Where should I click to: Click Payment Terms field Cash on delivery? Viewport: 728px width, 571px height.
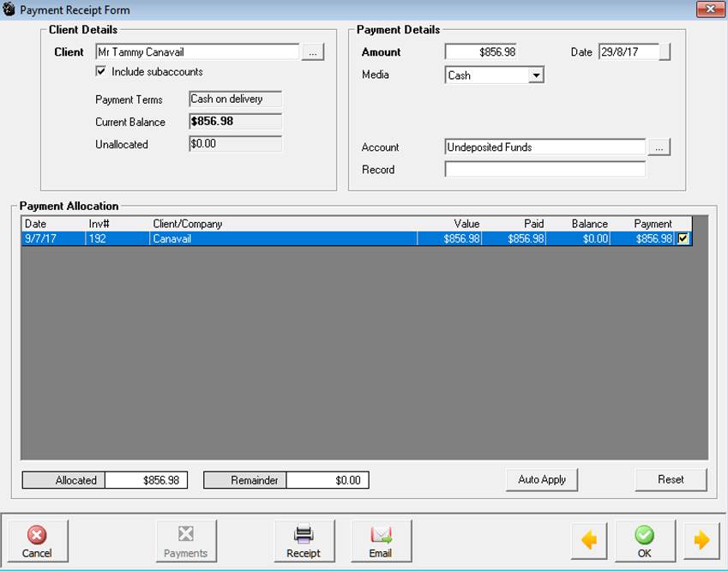point(236,99)
